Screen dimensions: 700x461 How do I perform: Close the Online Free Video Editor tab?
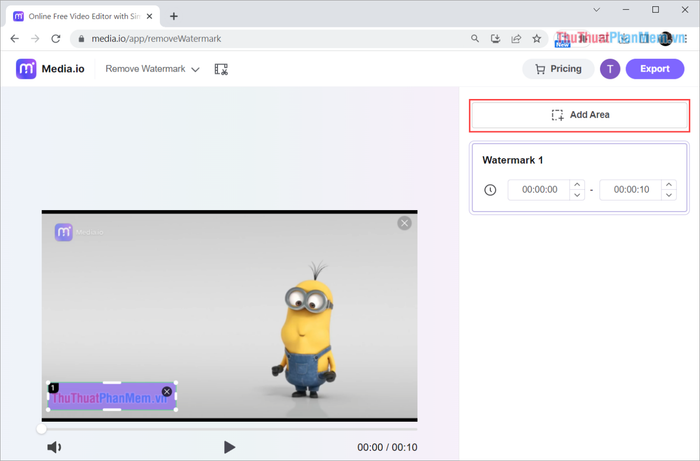(x=150, y=17)
